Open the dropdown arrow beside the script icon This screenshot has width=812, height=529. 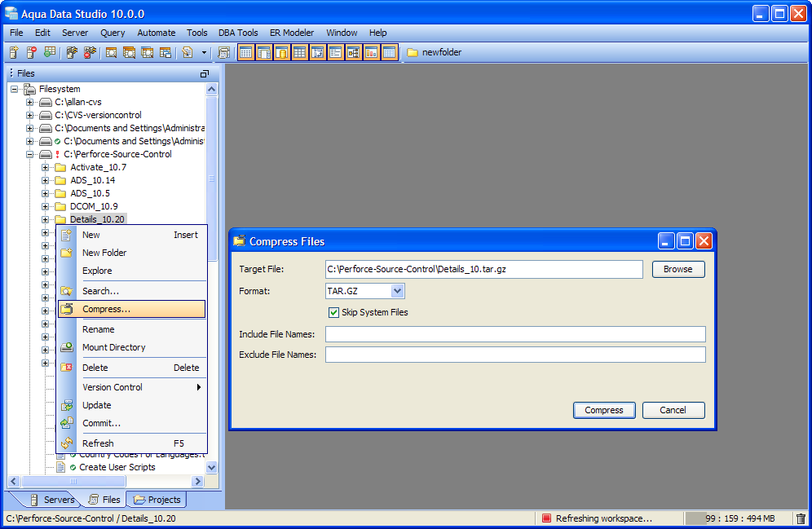(204, 52)
